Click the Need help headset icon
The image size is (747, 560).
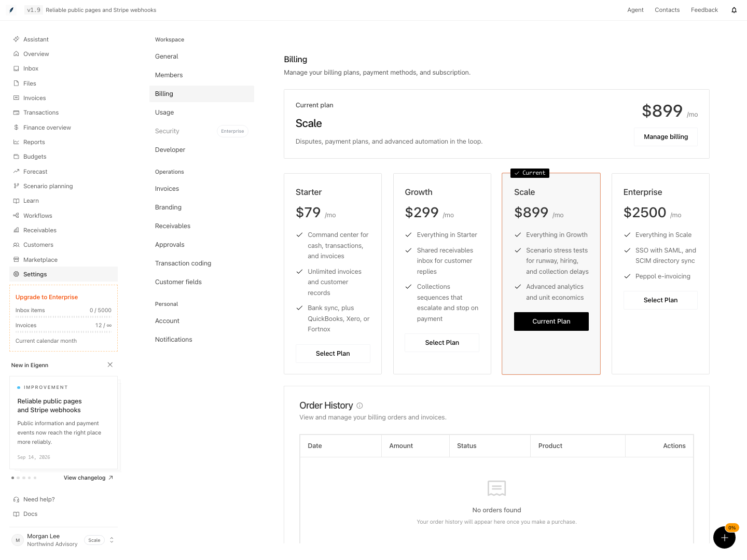point(16,499)
